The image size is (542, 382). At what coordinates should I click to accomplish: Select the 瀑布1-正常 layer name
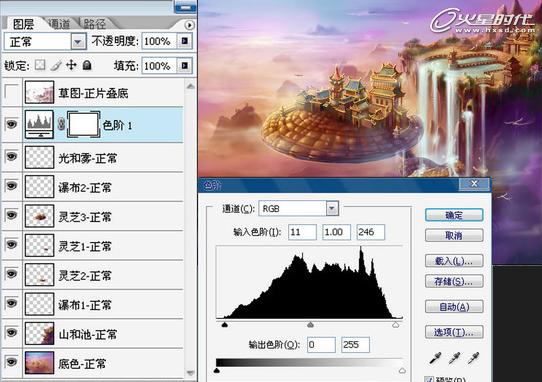[x=85, y=305]
